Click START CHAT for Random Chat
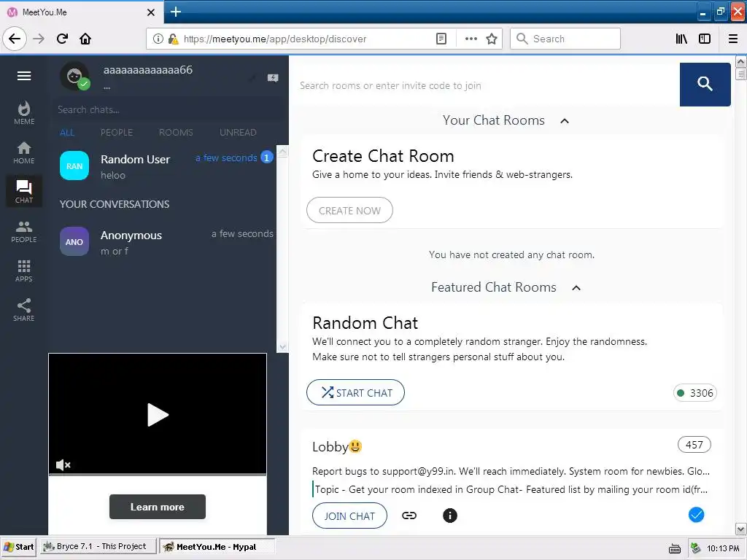Viewport: 747px width, 560px height. click(355, 392)
